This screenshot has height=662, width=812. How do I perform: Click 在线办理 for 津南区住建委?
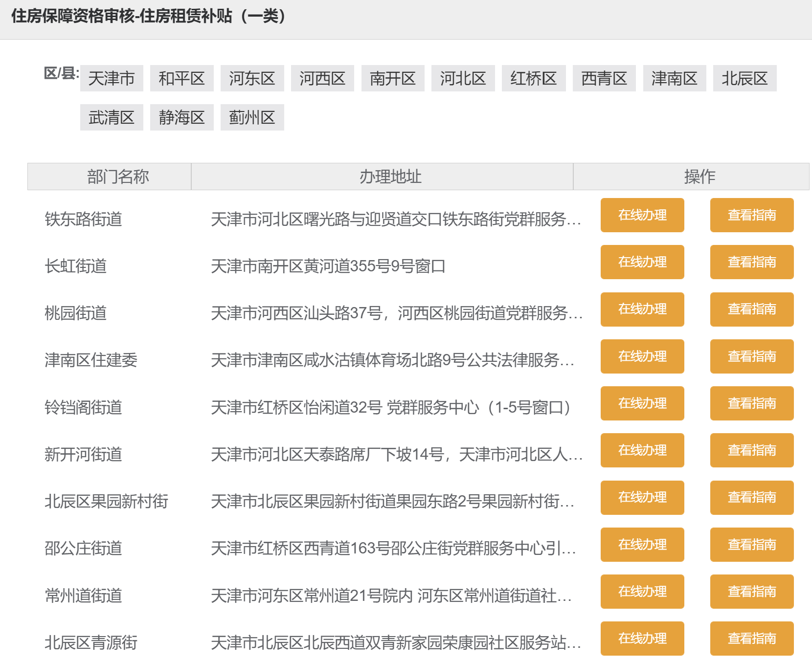coord(642,356)
